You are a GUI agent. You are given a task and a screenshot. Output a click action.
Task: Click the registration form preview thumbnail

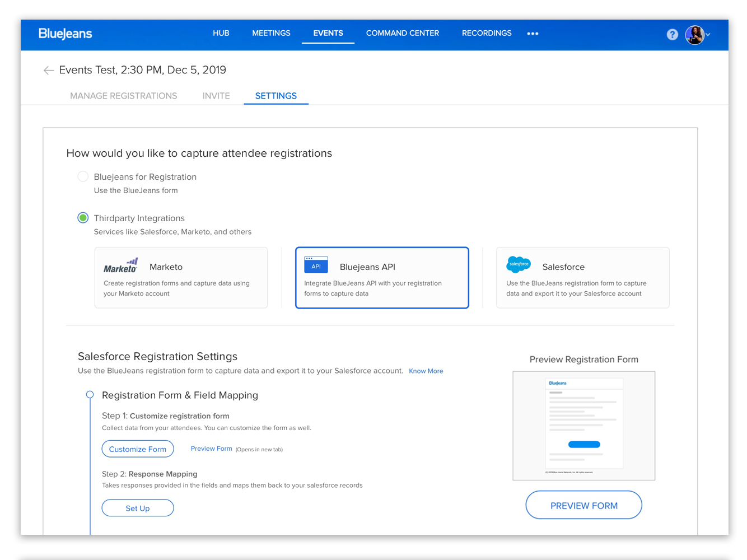(x=583, y=426)
